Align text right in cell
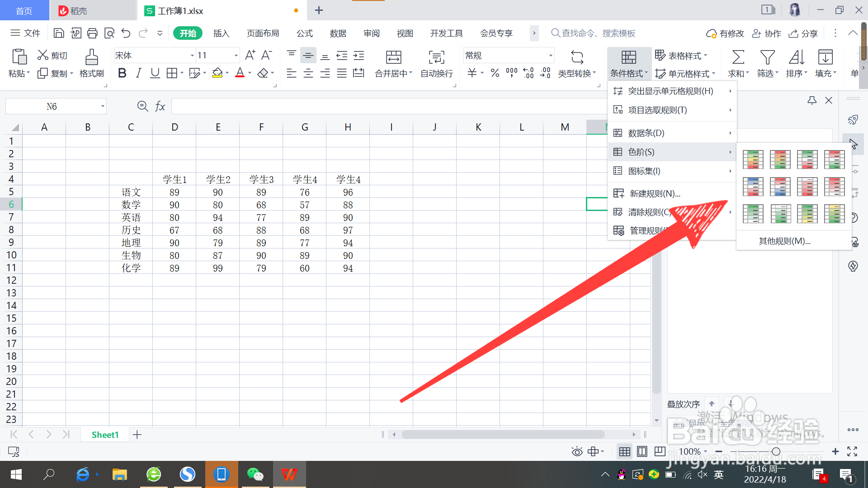Screen dimensions: 868x488 coord(325,73)
